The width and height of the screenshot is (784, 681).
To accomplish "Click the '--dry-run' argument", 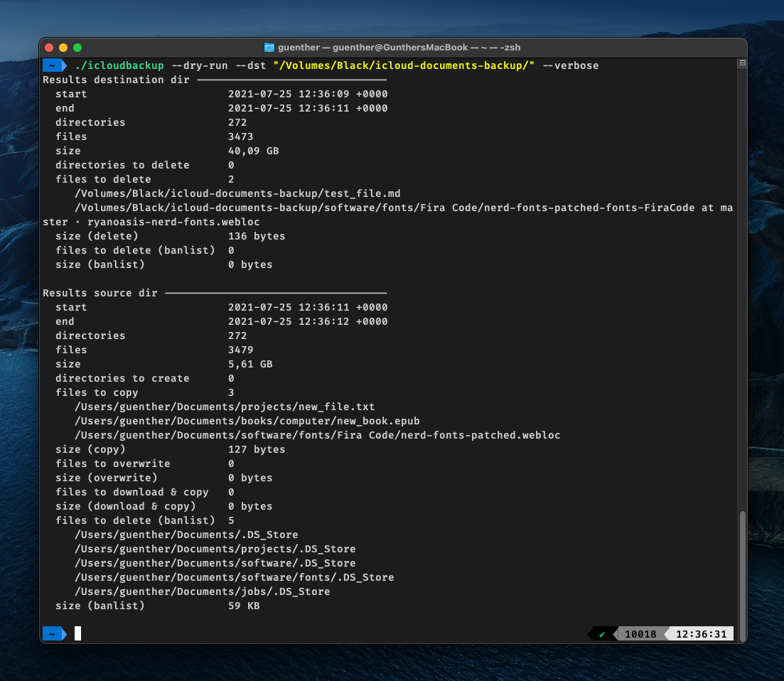I will [x=200, y=65].
